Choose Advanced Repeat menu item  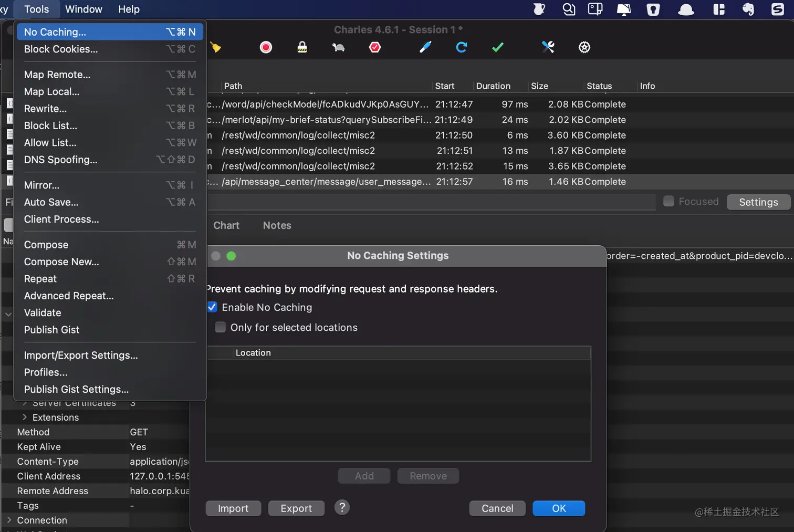[110, 296]
